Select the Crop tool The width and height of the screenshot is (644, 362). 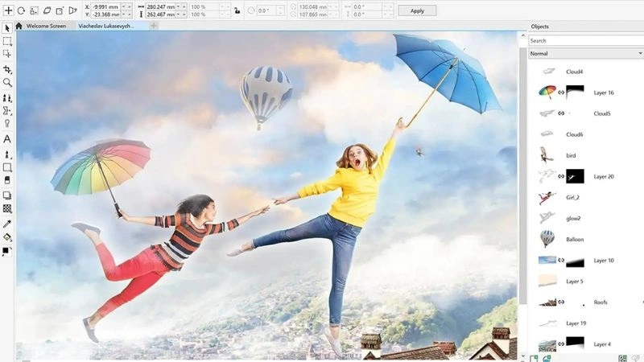click(x=7, y=70)
